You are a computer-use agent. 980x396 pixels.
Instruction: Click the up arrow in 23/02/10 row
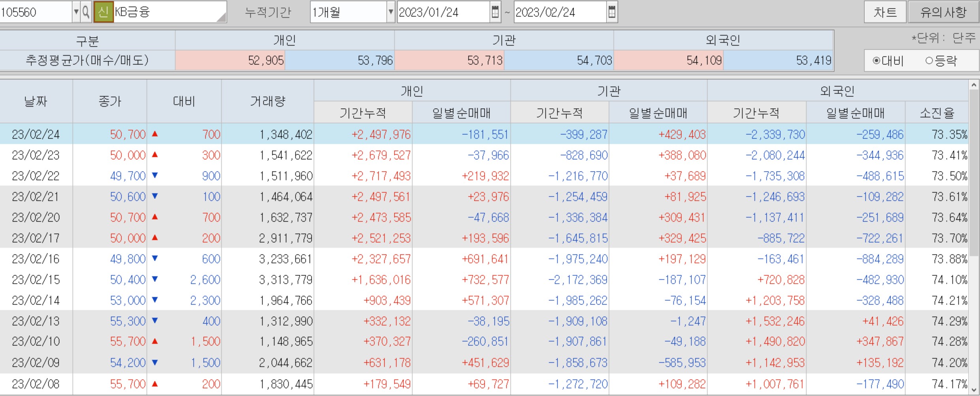(155, 341)
